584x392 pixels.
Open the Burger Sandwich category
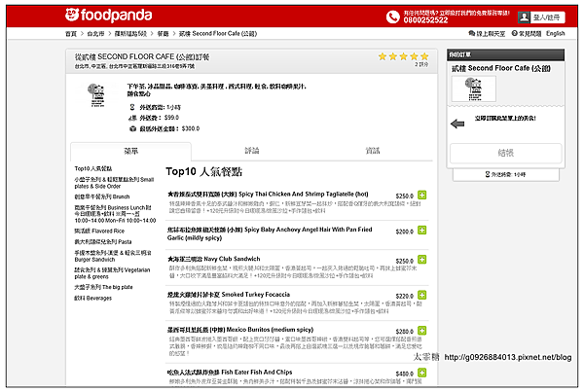click(113, 256)
